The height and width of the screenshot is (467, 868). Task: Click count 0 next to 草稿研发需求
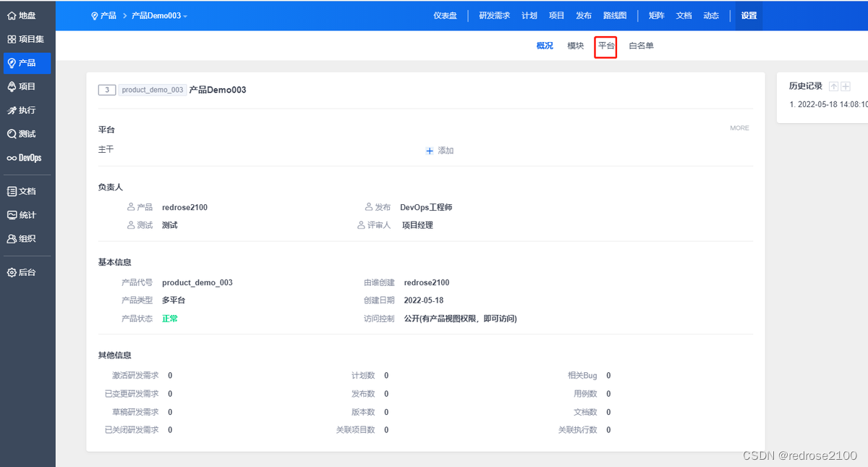(x=170, y=412)
